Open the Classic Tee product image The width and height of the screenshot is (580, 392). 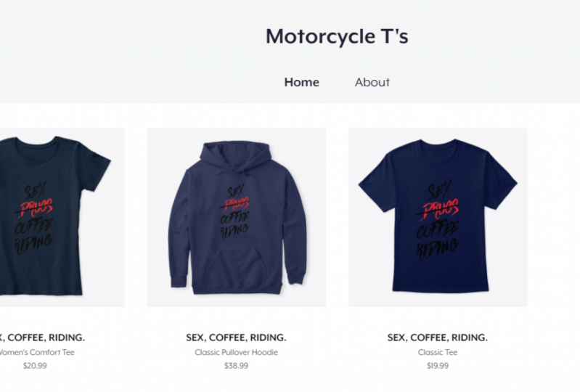[x=438, y=217]
